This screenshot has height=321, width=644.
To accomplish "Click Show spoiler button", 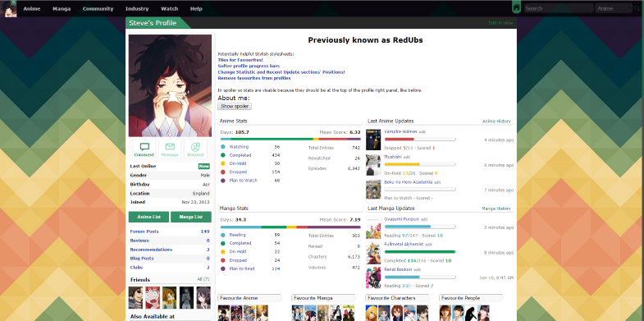I will click(235, 106).
